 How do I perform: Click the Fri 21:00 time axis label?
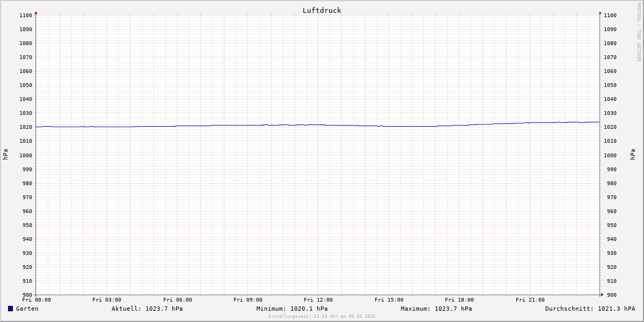point(530,300)
